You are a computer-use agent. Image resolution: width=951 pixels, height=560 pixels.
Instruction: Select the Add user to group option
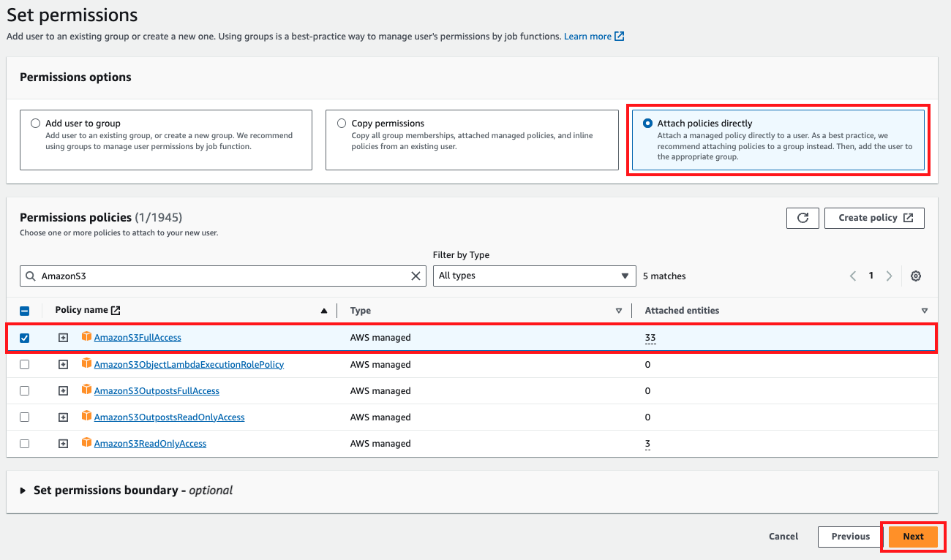[36, 124]
